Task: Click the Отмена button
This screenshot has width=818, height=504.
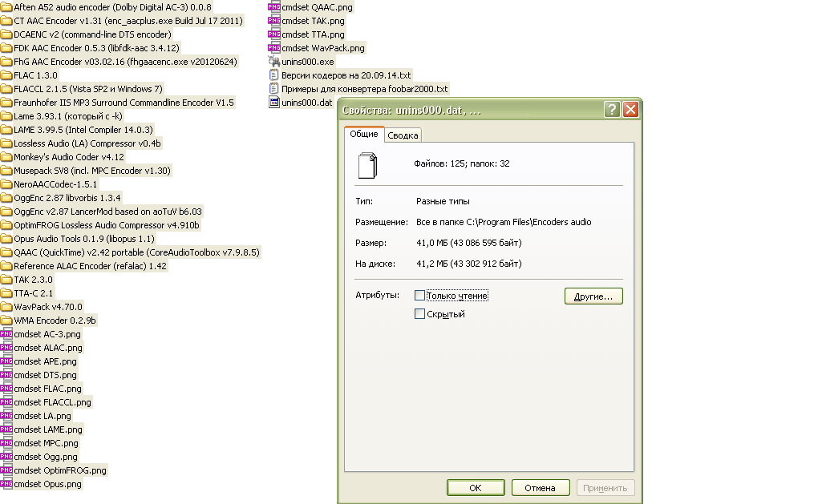Action: (540, 488)
